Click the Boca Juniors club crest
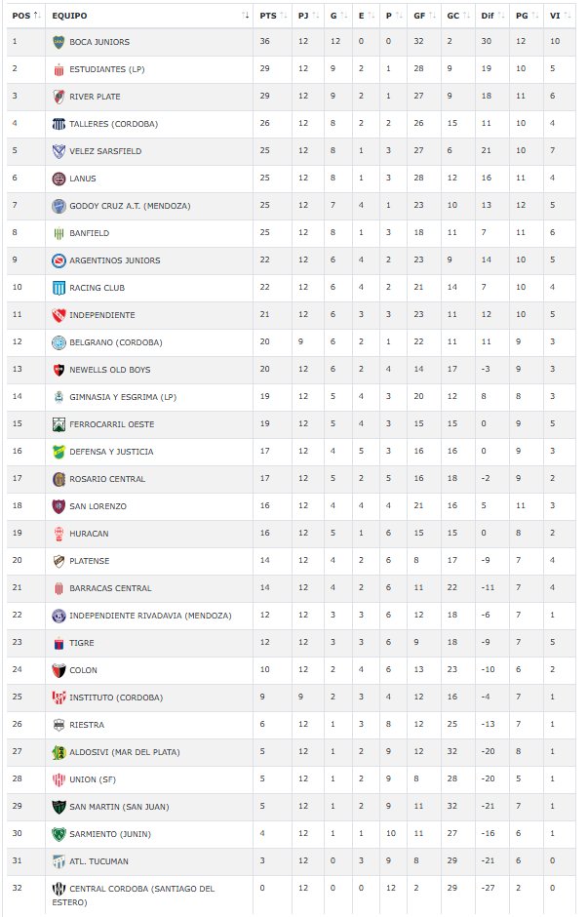Image resolution: width=588 pixels, height=917 pixels. 59,42
